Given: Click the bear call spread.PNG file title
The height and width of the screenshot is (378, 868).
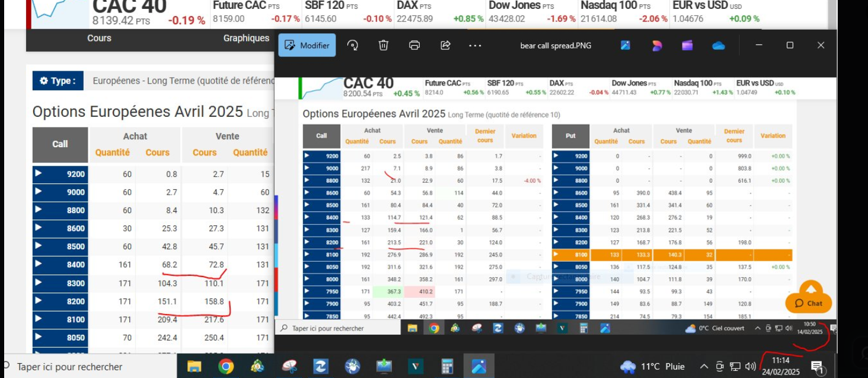Looking at the screenshot, I should click(556, 46).
